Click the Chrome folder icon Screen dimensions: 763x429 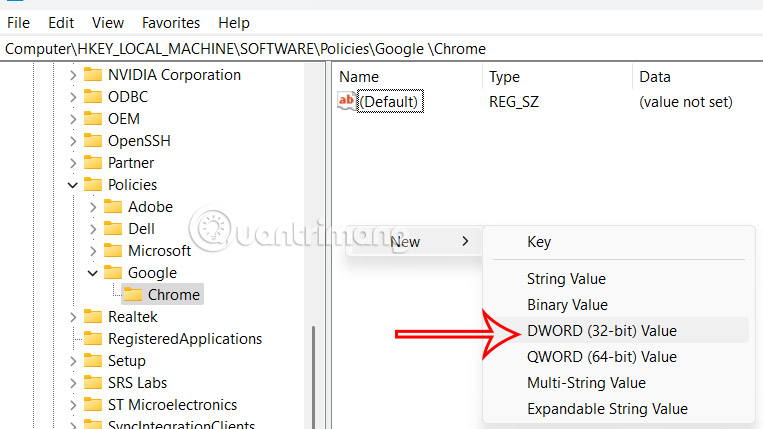133,294
